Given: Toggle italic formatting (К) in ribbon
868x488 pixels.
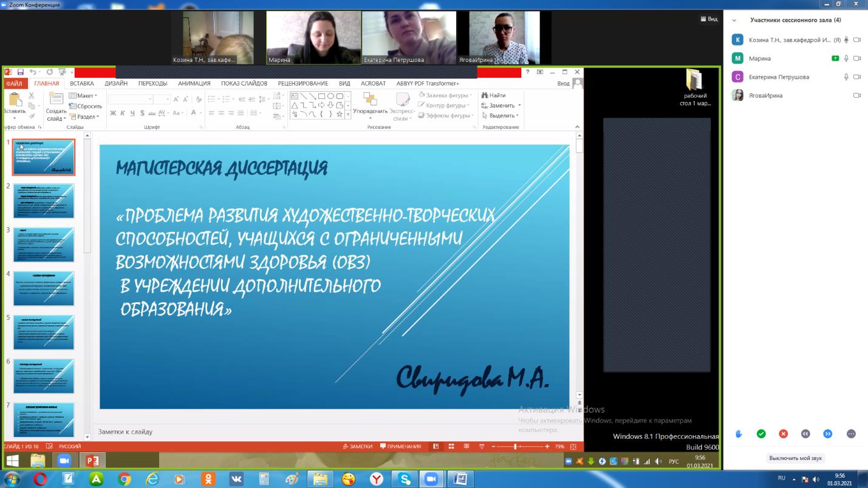Looking at the screenshot, I should pos(123,113).
